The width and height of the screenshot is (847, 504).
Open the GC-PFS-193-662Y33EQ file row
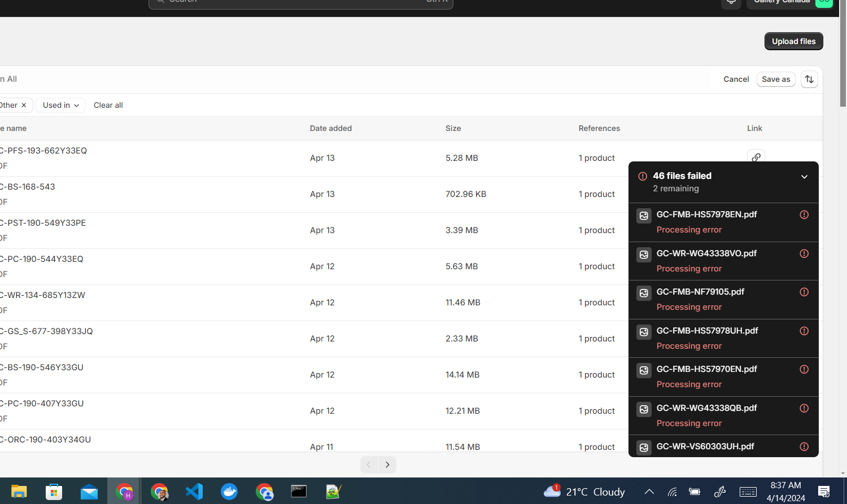coord(411,158)
